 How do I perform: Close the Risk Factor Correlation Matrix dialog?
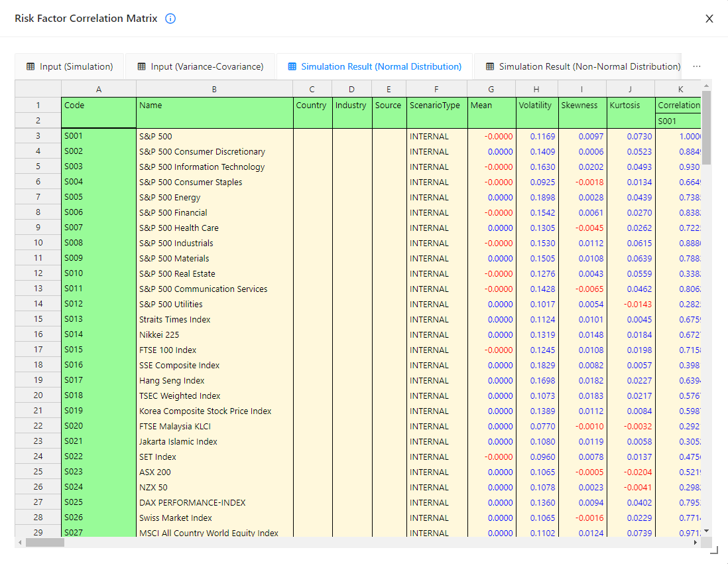[x=709, y=19]
